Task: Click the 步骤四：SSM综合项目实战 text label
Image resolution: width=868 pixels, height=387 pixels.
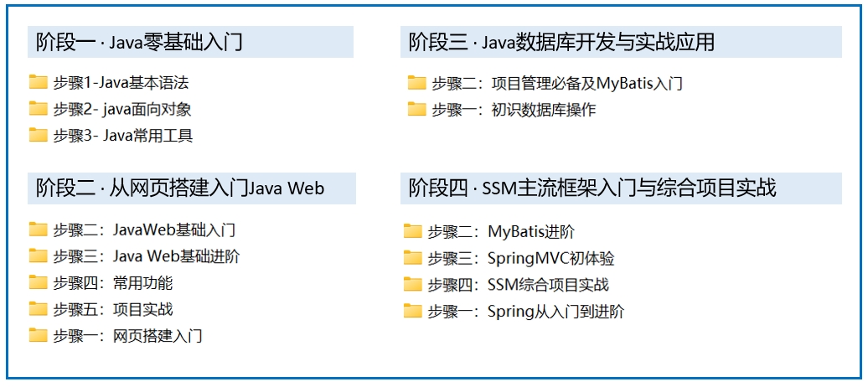Action: point(518,285)
